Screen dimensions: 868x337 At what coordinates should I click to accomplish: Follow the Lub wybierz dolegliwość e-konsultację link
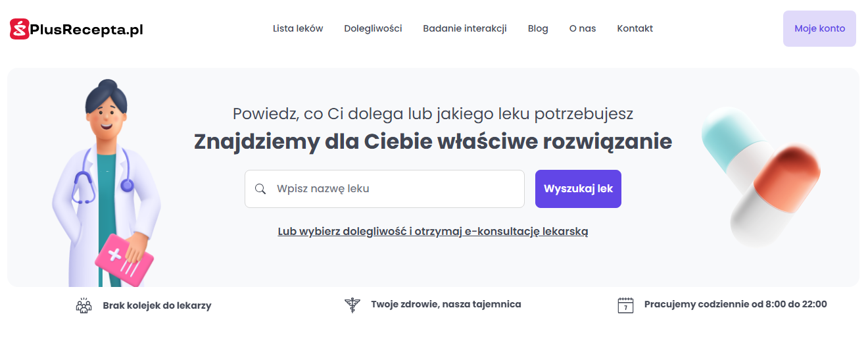pyautogui.click(x=433, y=232)
